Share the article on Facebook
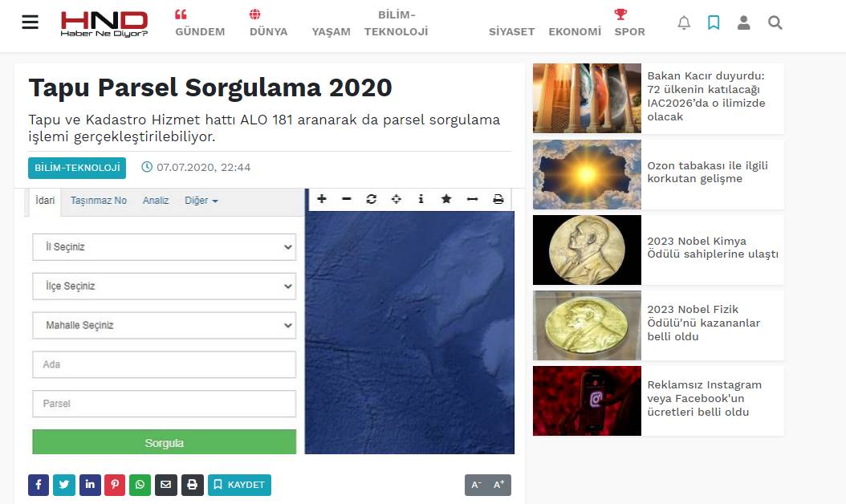 point(39,485)
